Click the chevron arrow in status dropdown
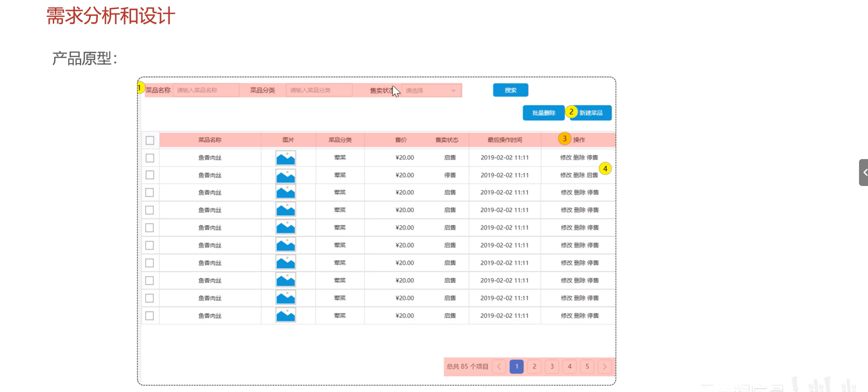 454,90
